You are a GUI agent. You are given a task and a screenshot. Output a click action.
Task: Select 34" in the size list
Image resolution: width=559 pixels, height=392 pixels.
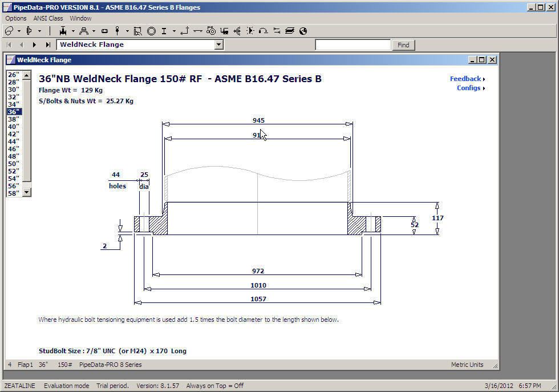14,104
